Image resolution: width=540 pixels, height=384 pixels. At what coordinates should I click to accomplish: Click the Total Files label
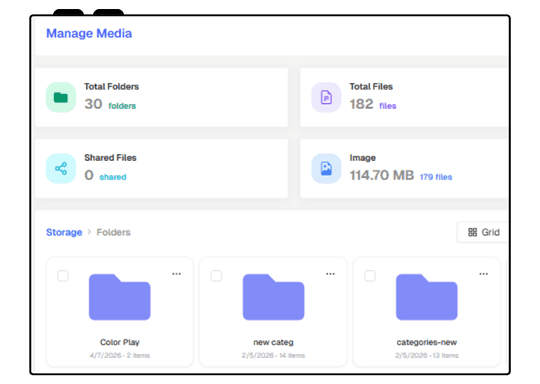point(371,86)
